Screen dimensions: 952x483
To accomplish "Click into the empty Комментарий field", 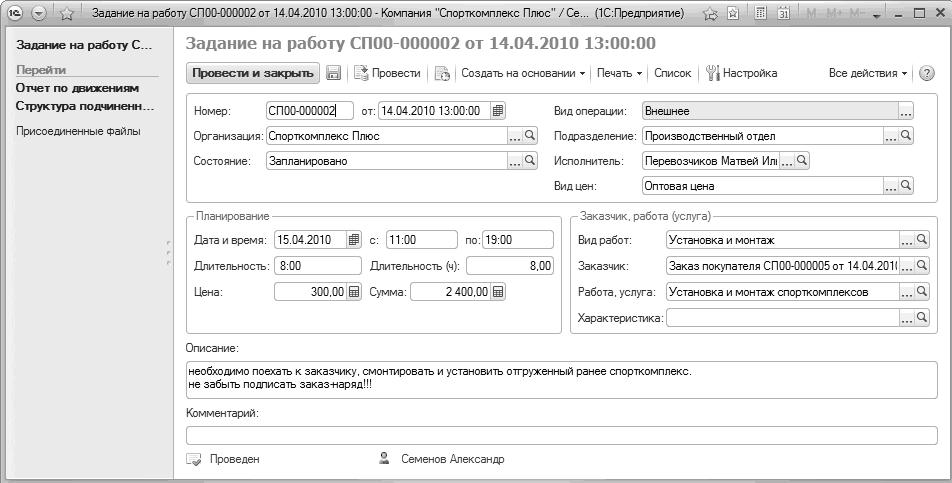I will pyautogui.click(x=562, y=436).
